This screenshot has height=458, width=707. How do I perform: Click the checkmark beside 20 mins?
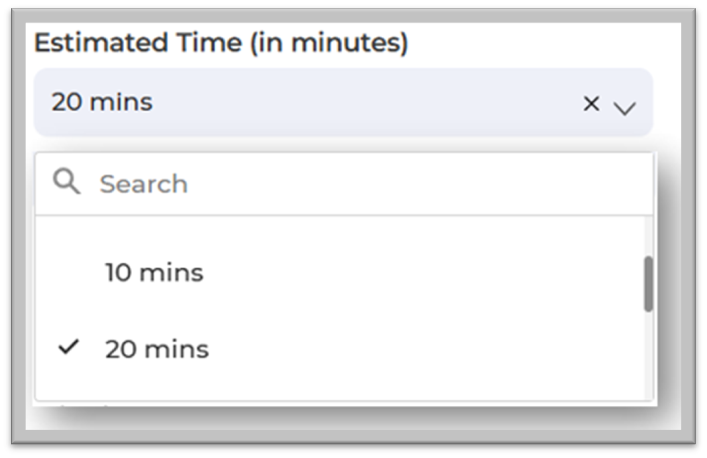[69, 348]
